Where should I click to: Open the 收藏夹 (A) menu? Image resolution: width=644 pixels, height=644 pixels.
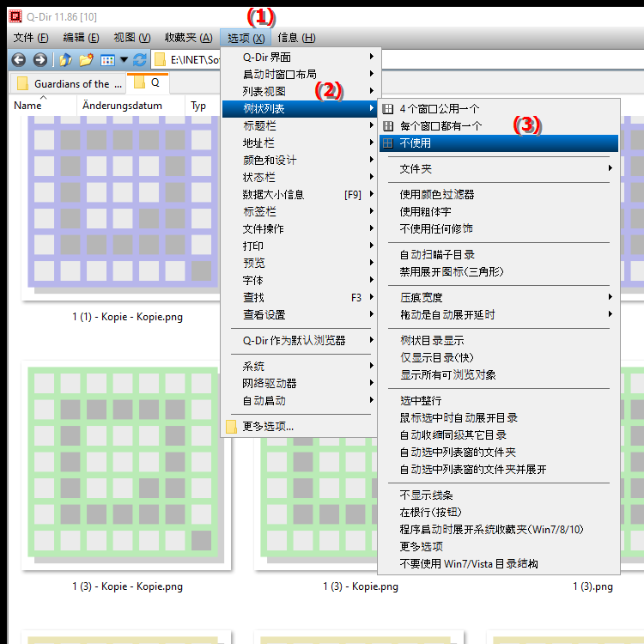pos(189,38)
